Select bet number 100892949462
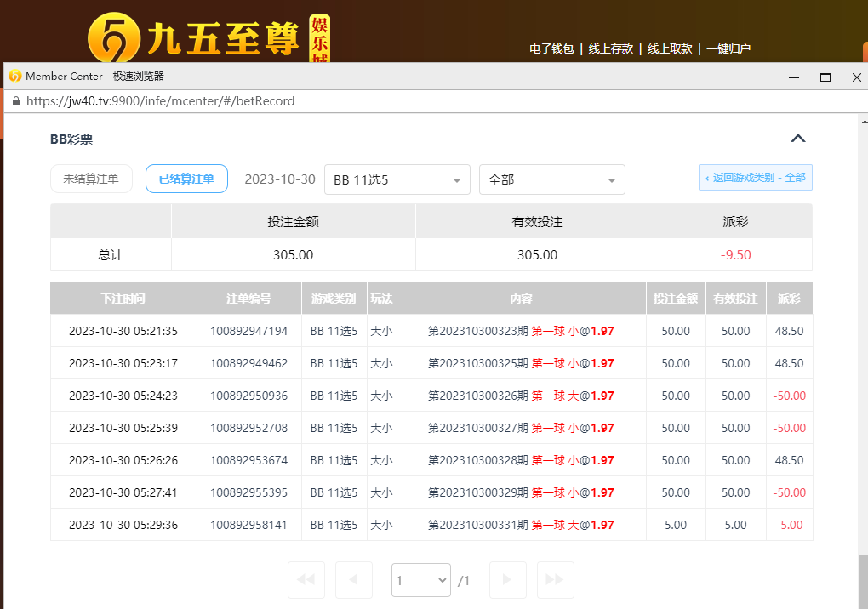The width and height of the screenshot is (868, 609). [x=249, y=363]
